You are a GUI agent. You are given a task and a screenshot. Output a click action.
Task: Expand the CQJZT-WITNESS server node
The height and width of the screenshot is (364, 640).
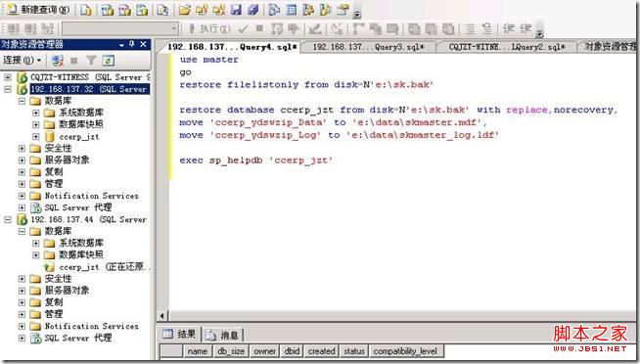tap(8, 77)
